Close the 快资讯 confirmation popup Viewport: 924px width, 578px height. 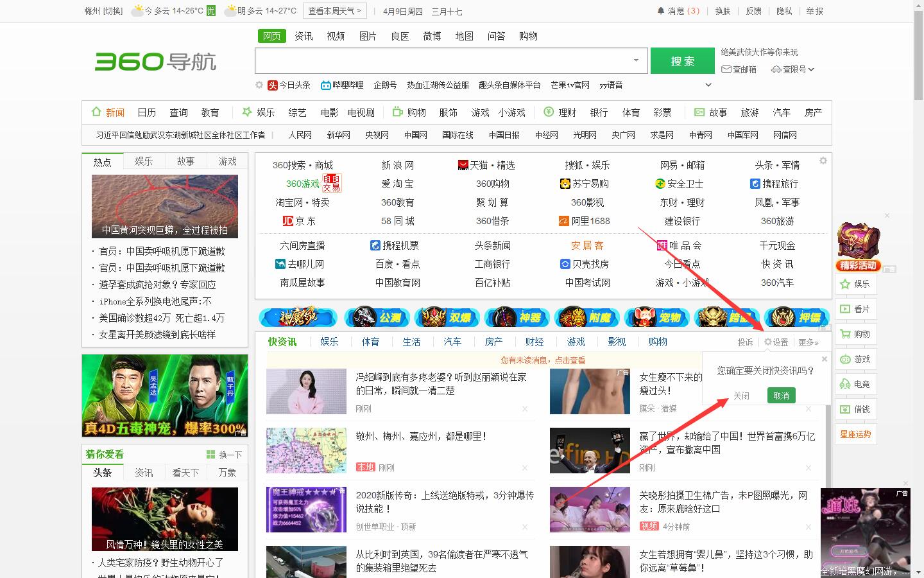coord(825,359)
